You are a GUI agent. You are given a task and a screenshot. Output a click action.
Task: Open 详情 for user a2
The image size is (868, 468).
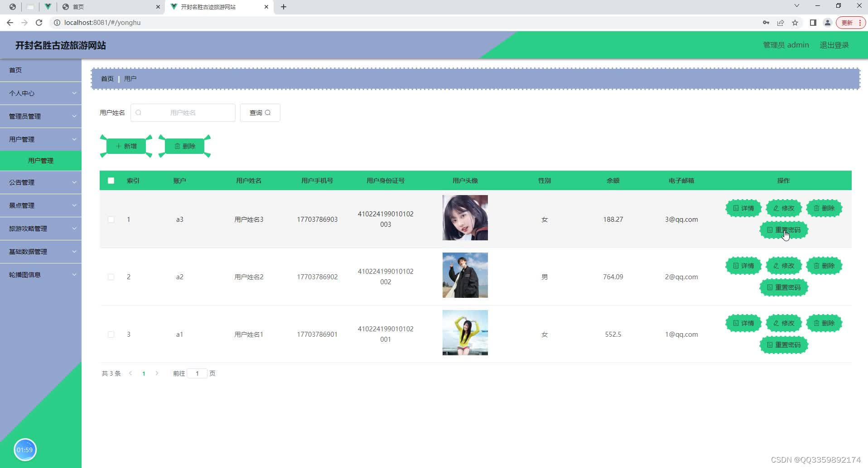tap(743, 266)
